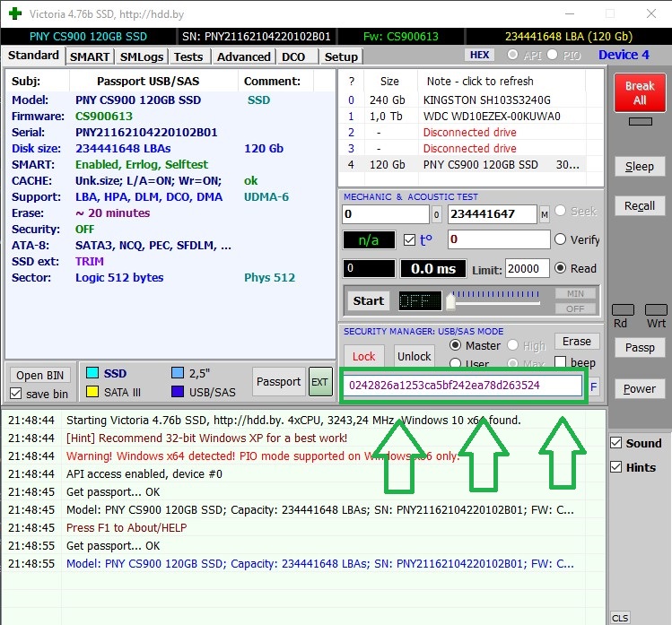672x625 pixels.
Task: Click the Wrt activity indicator
Action: (656, 309)
